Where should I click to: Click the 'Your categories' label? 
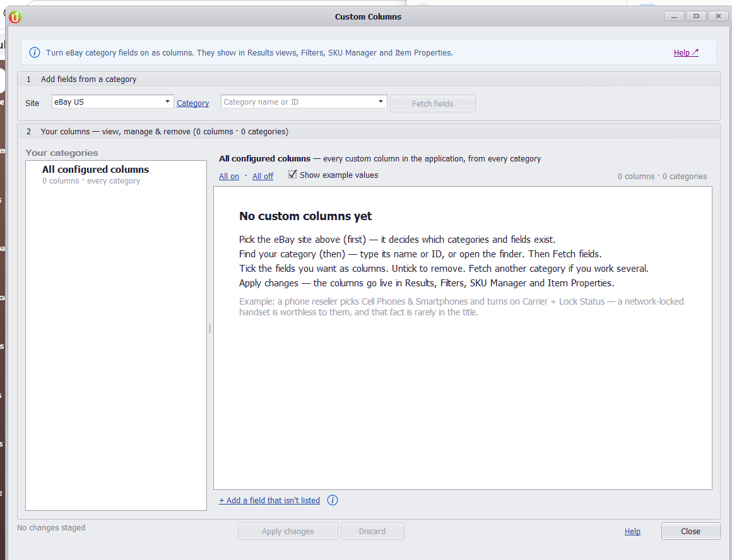click(x=62, y=153)
